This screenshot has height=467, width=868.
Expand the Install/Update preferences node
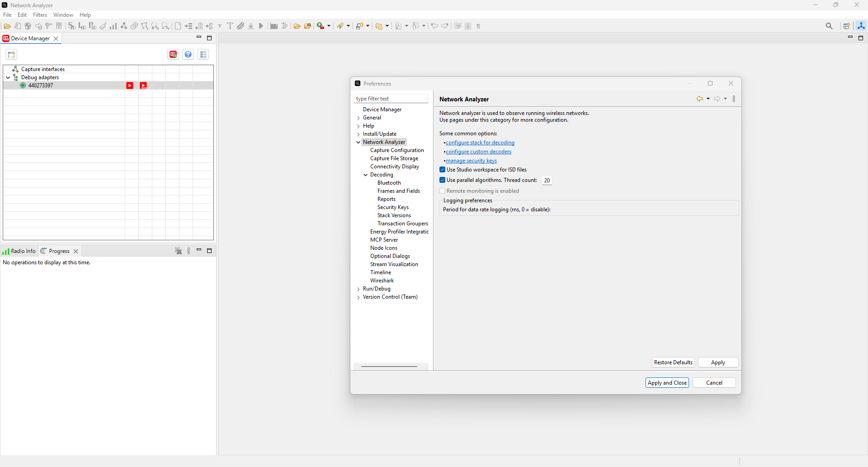tap(359, 134)
